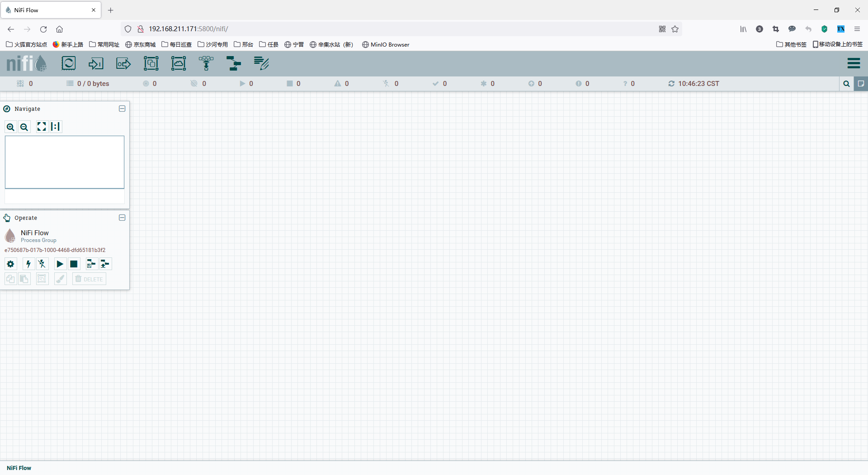The image size is (868, 475).
Task: Click the Create template icon
Action: point(91,264)
